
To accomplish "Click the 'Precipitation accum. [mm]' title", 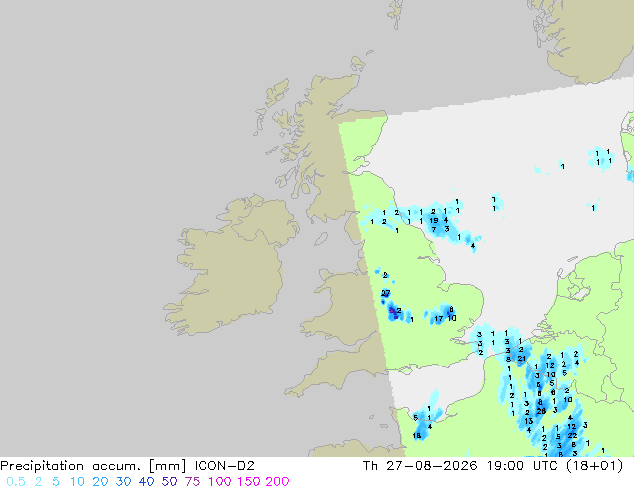I will tap(93, 466).
